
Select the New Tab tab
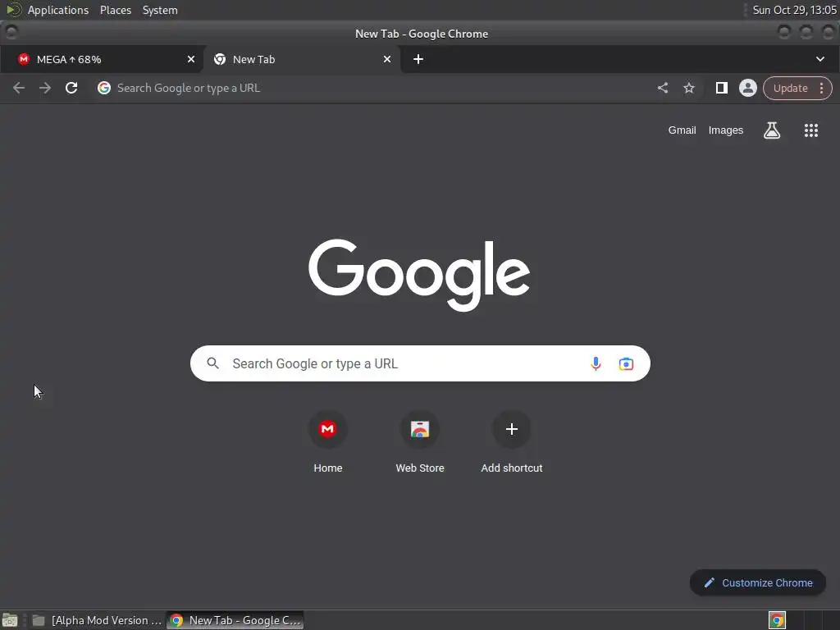(x=303, y=59)
